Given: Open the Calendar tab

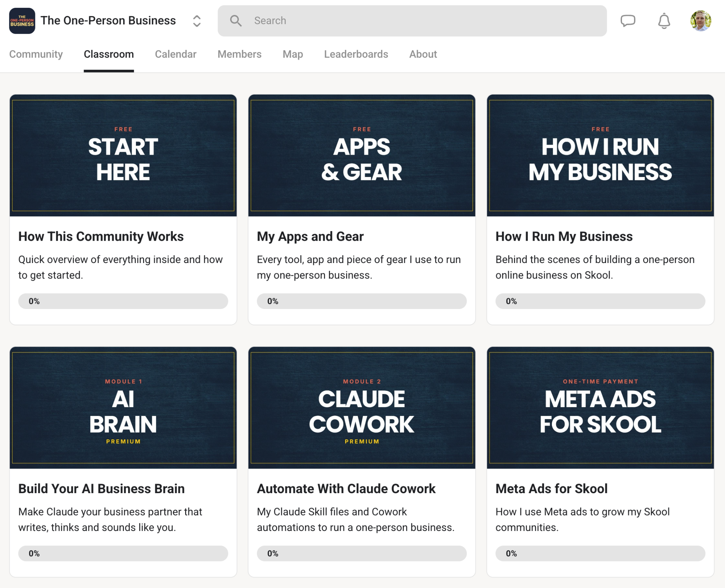Looking at the screenshot, I should point(176,54).
